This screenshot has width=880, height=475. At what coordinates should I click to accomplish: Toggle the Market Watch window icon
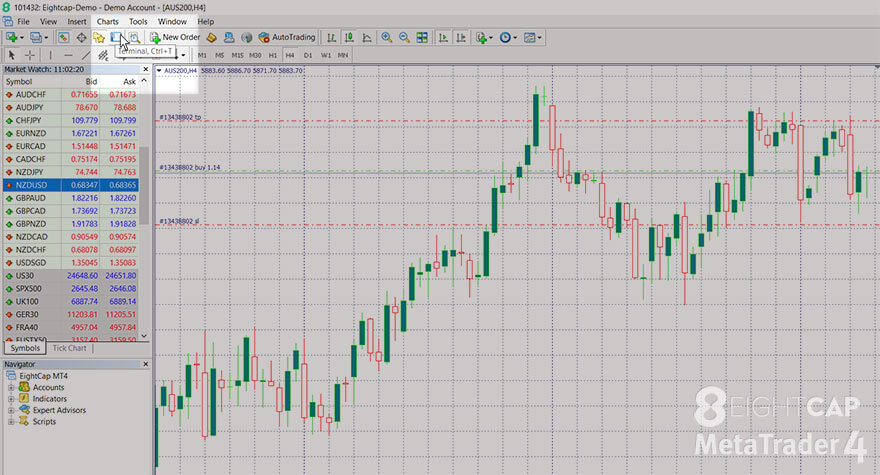tap(63, 38)
